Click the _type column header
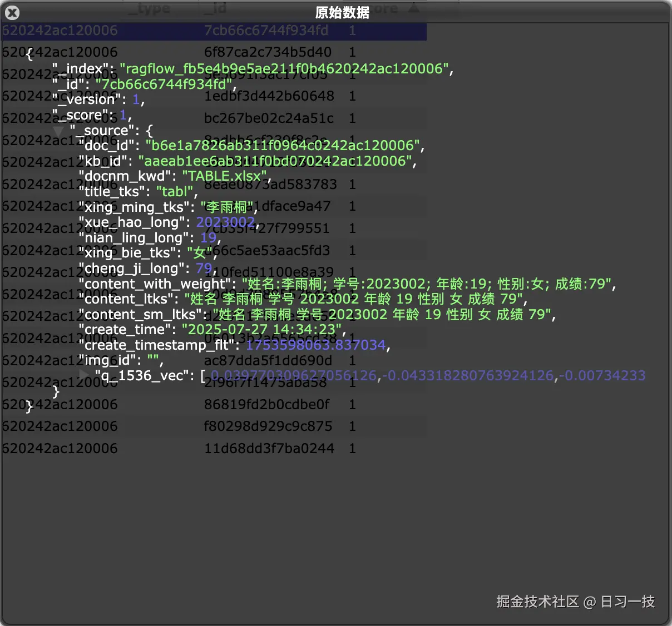Image resolution: width=672 pixels, height=626 pixels. pos(150,8)
